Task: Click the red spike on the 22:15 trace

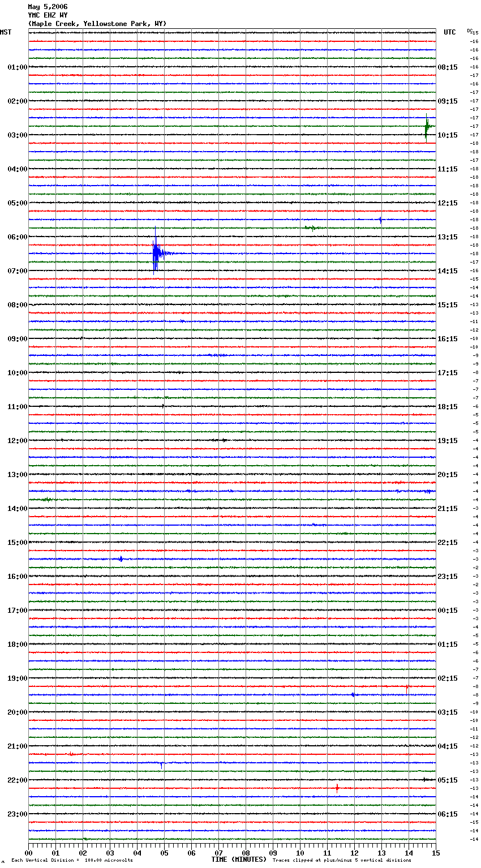Action: click(337, 788)
